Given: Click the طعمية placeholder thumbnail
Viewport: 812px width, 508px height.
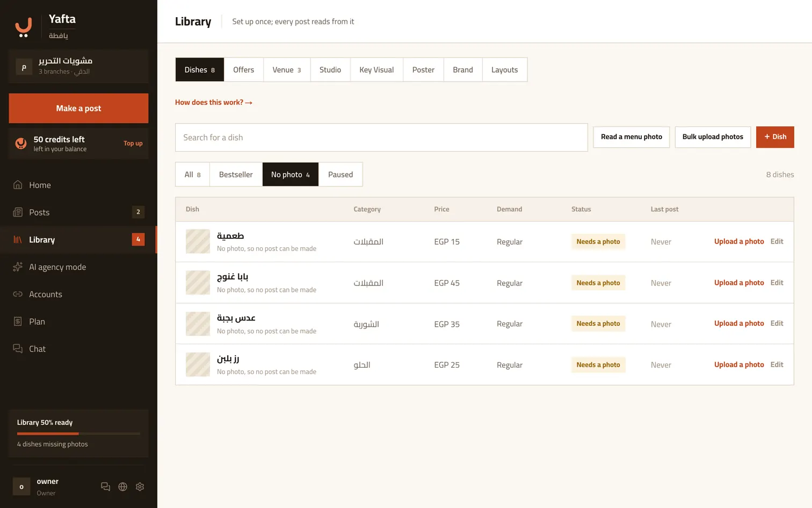Looking at the screenshot, I should point(198,241).
